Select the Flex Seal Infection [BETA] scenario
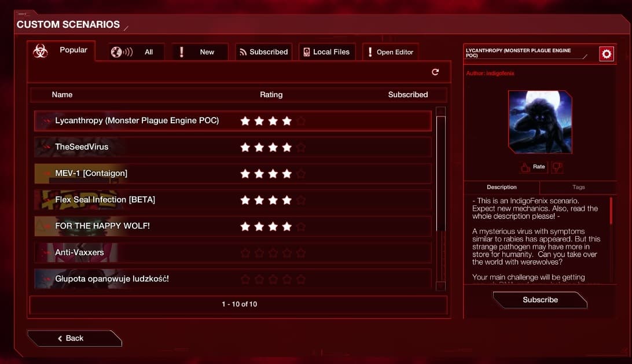This screenshot has height=364, width=632. click(233, 200)
